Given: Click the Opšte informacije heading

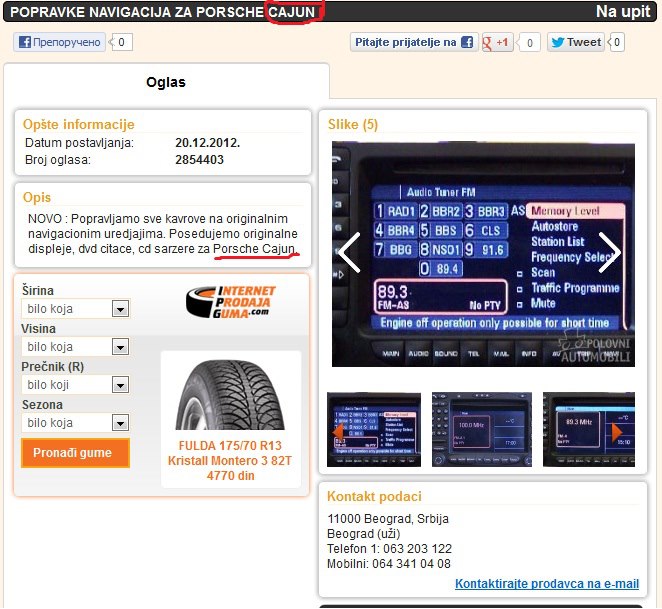Looking at the screenshot, I should pyautogui.click(x=79, y=124).
